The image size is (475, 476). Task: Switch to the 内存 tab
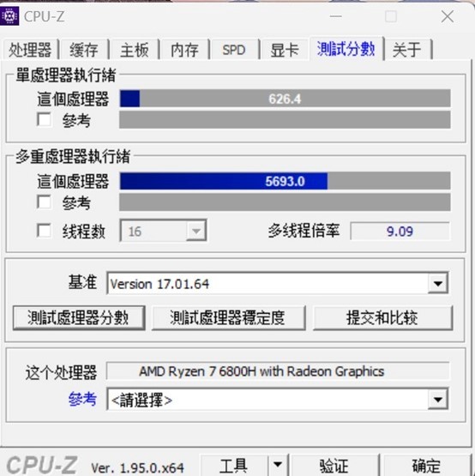pos(184,50)
